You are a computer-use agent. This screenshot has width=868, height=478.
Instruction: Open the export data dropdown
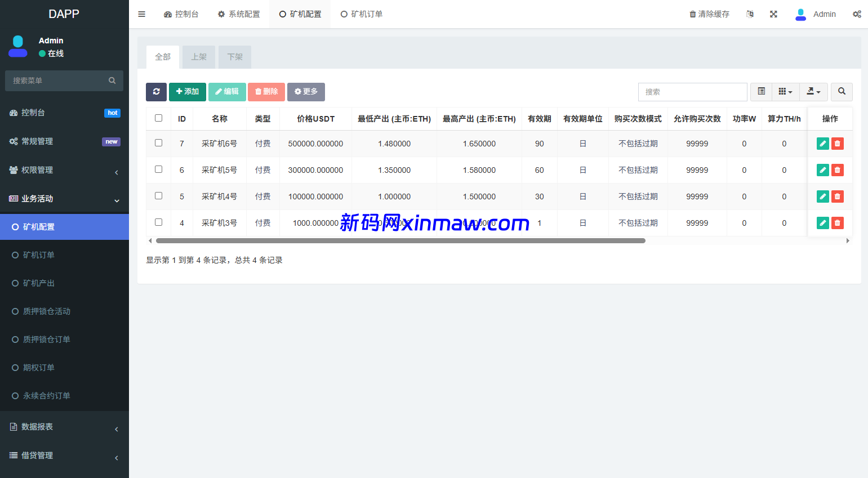tap(813, 92)
